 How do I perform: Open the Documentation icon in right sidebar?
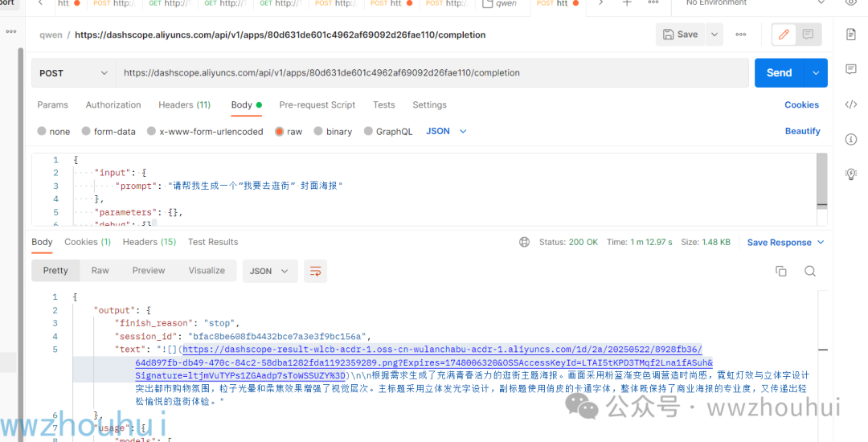pyautogui.click(x=851, y=35)
